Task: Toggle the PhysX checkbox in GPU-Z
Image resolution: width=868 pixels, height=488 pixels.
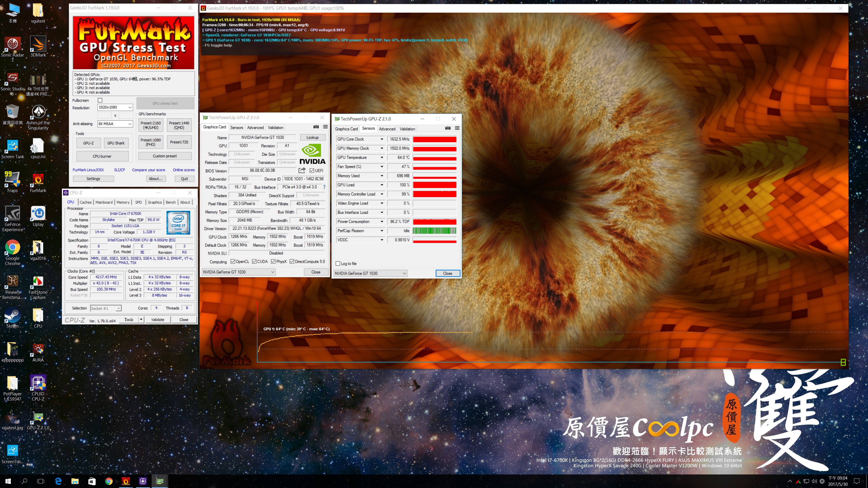Action: click(x=273, y=261)
